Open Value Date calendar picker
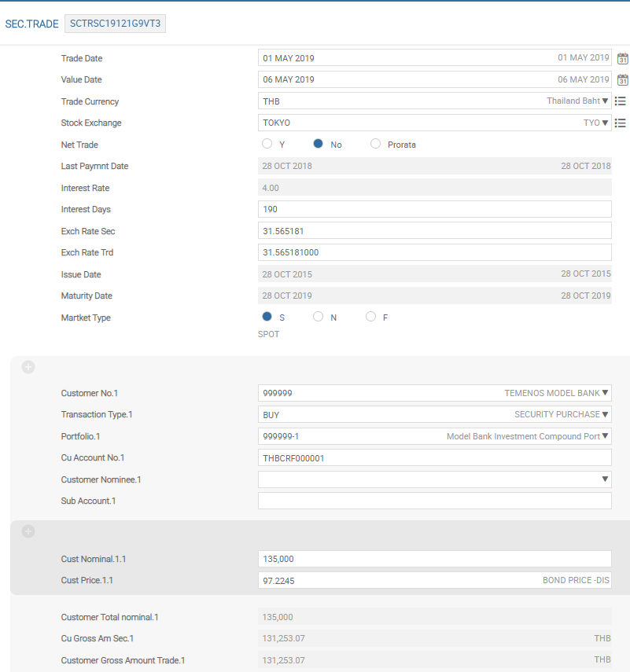Viewport: 630px width, 672px height. coord(622,79)
